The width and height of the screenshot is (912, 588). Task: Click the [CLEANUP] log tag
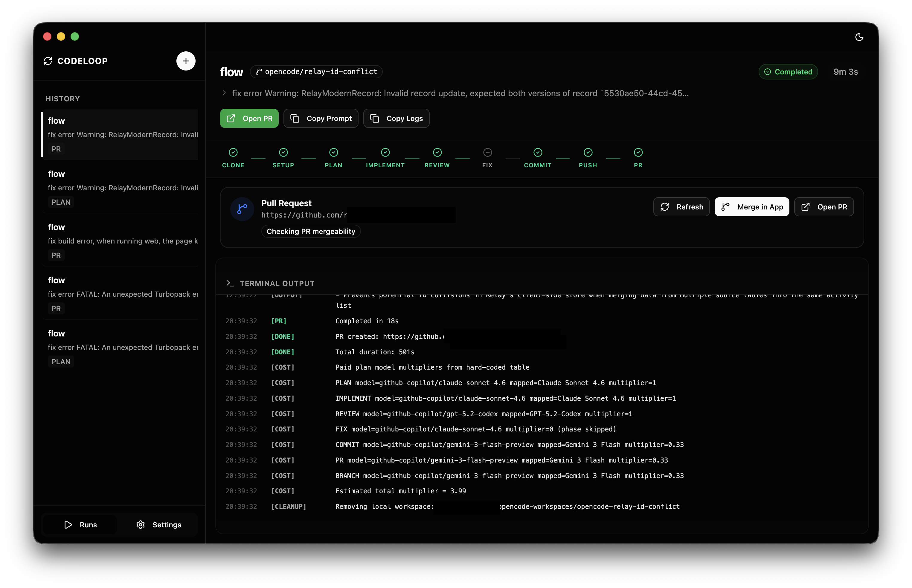289,506
